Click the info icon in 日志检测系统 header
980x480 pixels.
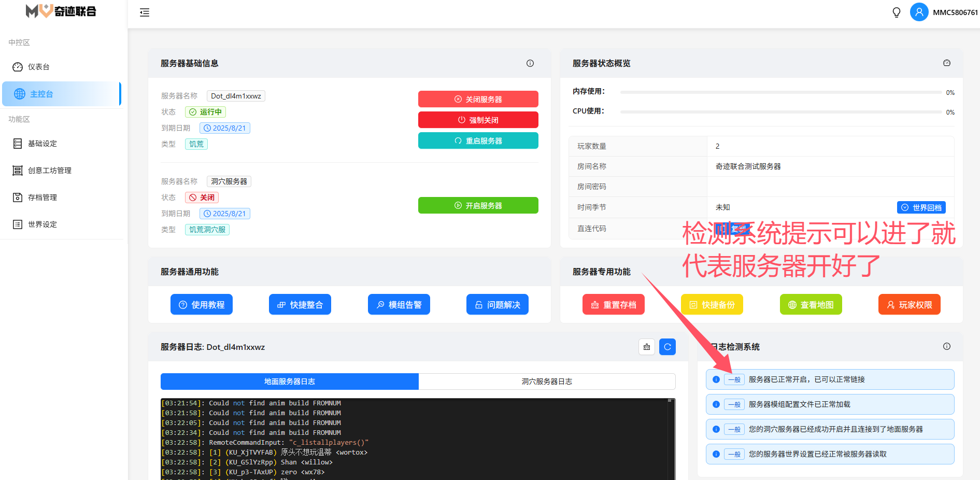point(946,346)
